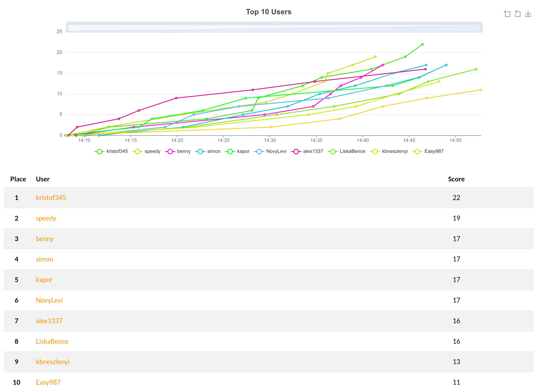The height and width of the screenshot is (392, 538).
Task: Hide the speedy line via legend
Action: pos(147,151)
